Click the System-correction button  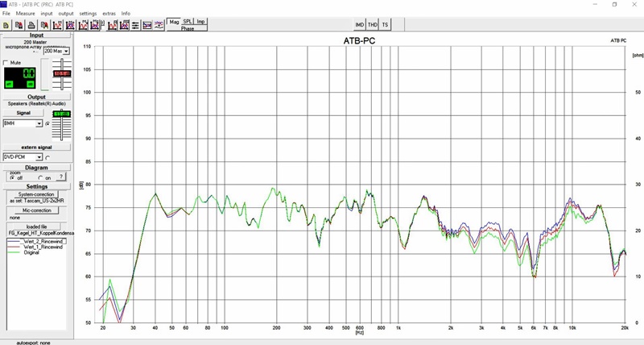[x=36, y=194]
